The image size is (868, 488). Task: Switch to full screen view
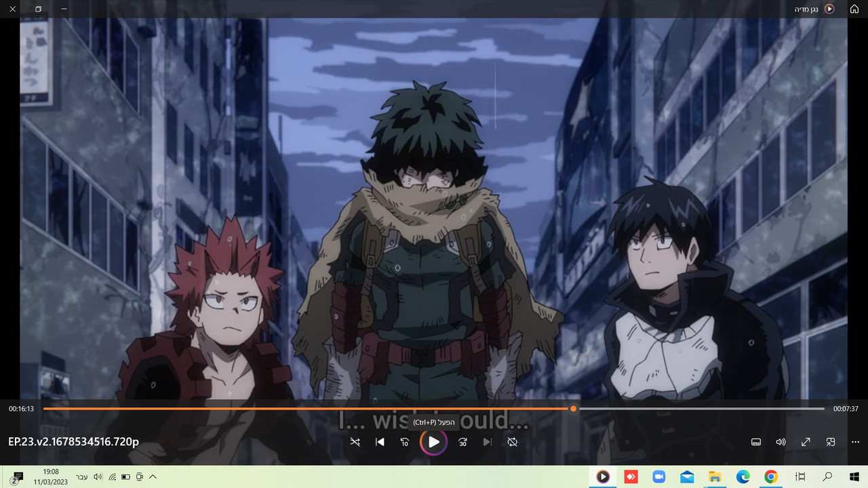(x=806, y=442)
